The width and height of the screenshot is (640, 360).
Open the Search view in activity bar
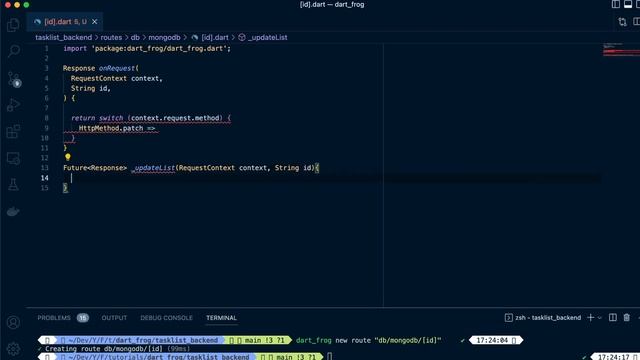pos(13,51)
